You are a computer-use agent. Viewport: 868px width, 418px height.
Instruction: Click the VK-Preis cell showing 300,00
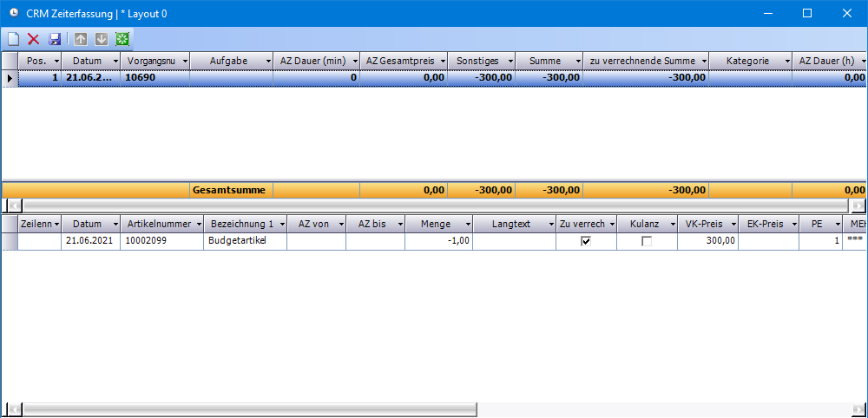point(707,241)
